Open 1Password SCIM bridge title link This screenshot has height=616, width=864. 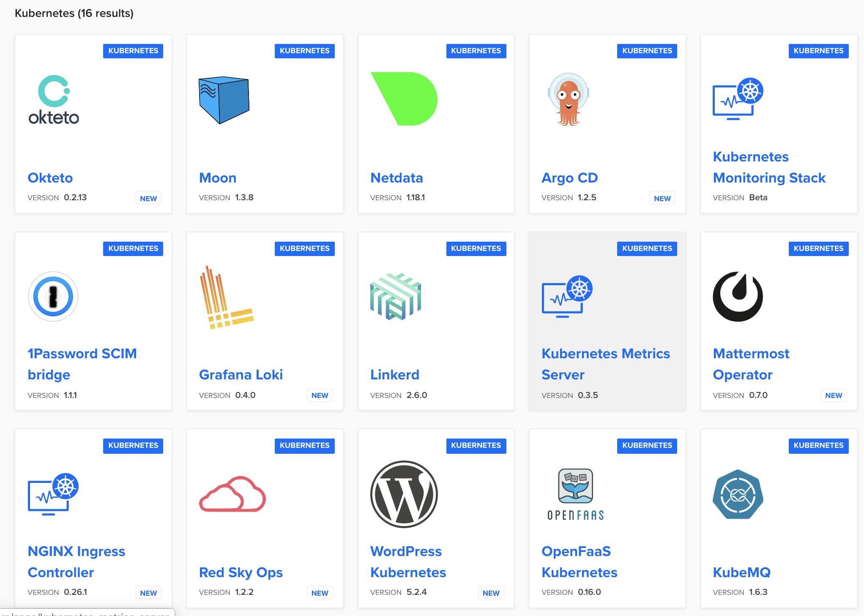(x=82, y=364)
